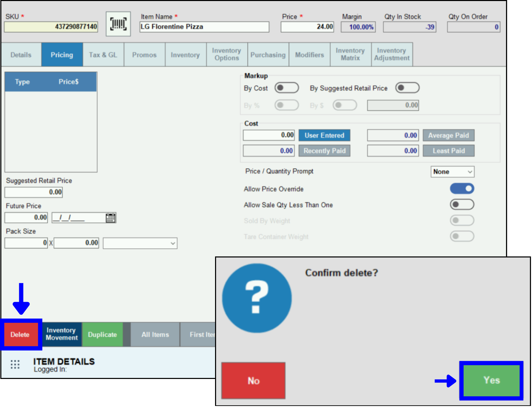
Task: Click the Item Name text field
Action: pos(204,27)
